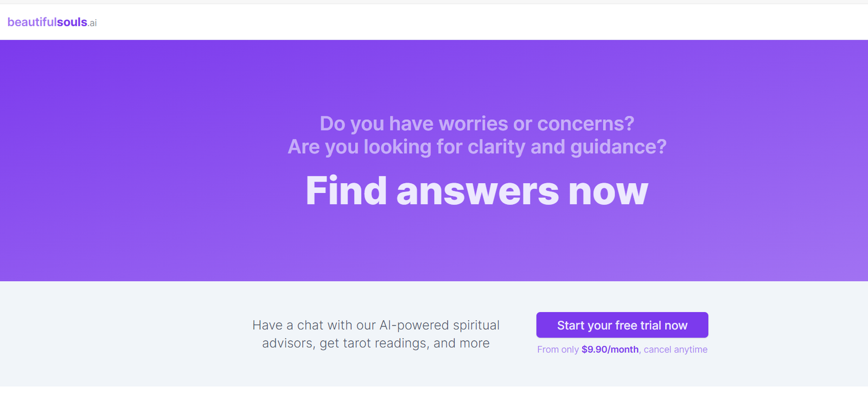Click the word "Find" in the headline

(x=347, y=191)
